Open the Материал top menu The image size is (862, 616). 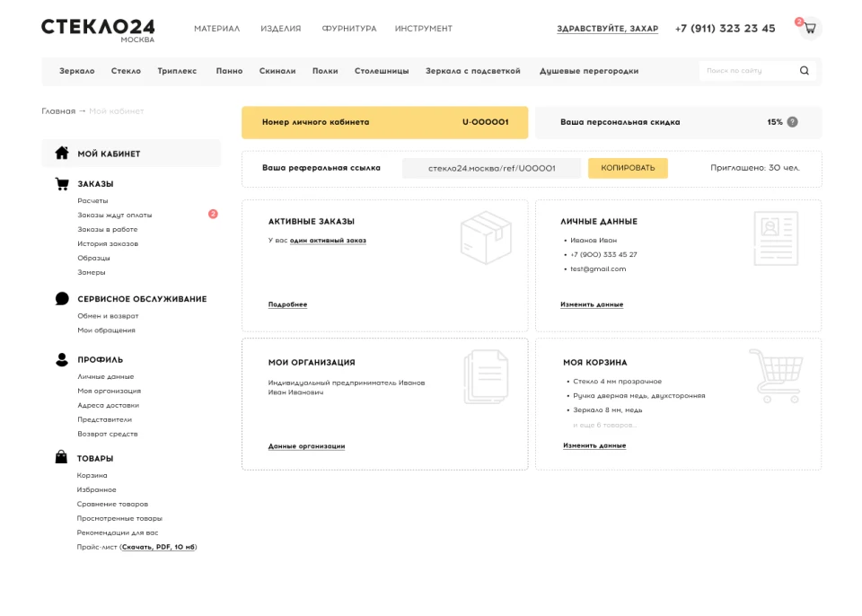coord(216,29)
